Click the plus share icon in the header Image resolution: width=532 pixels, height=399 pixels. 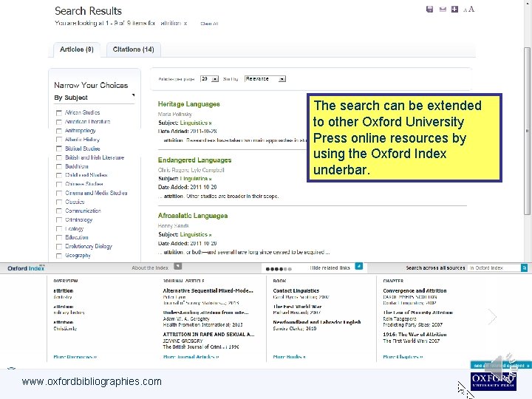tap(454, 9)
